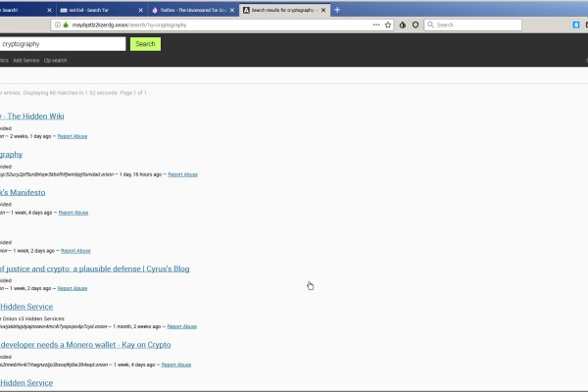Click the site info icon in address bar
This screenshot has width=588, height=392.
coord(58,24)
